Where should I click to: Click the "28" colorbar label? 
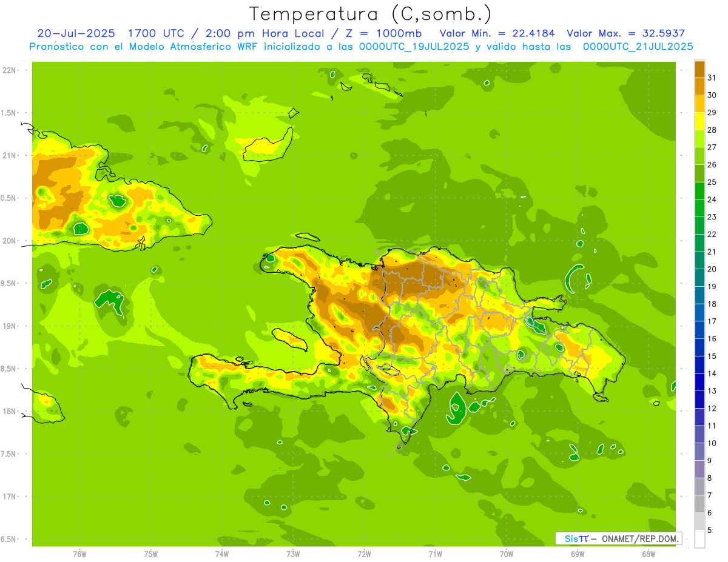tap(712, 129)
